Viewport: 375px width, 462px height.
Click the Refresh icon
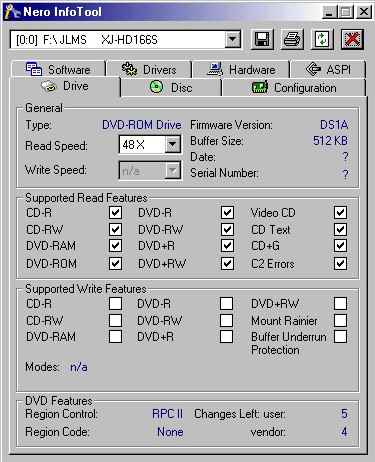point(322,40)
